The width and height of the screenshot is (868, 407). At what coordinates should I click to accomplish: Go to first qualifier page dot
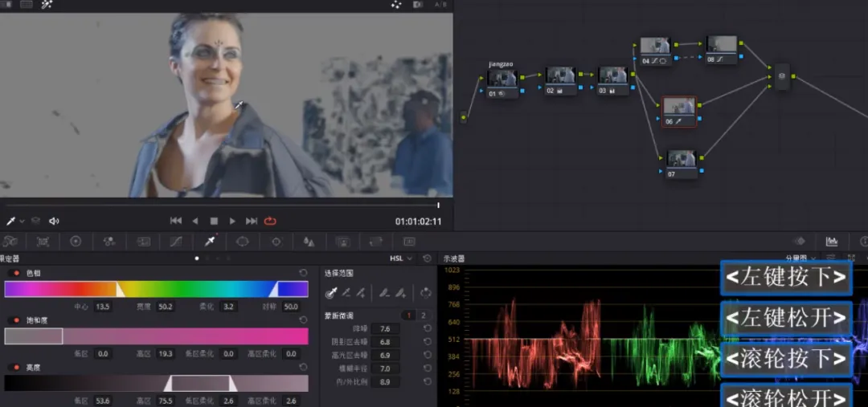pyautogui.click(x=197, y=258)
